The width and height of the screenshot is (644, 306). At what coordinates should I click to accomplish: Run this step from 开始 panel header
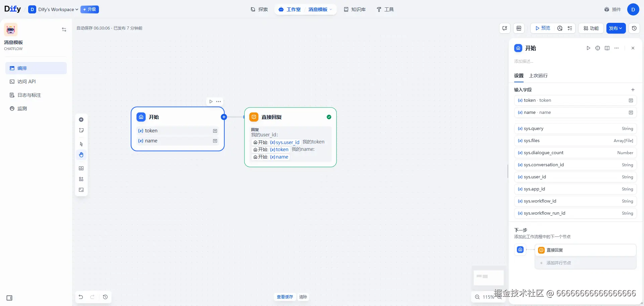pyautogui.click(x=588, y=48)
